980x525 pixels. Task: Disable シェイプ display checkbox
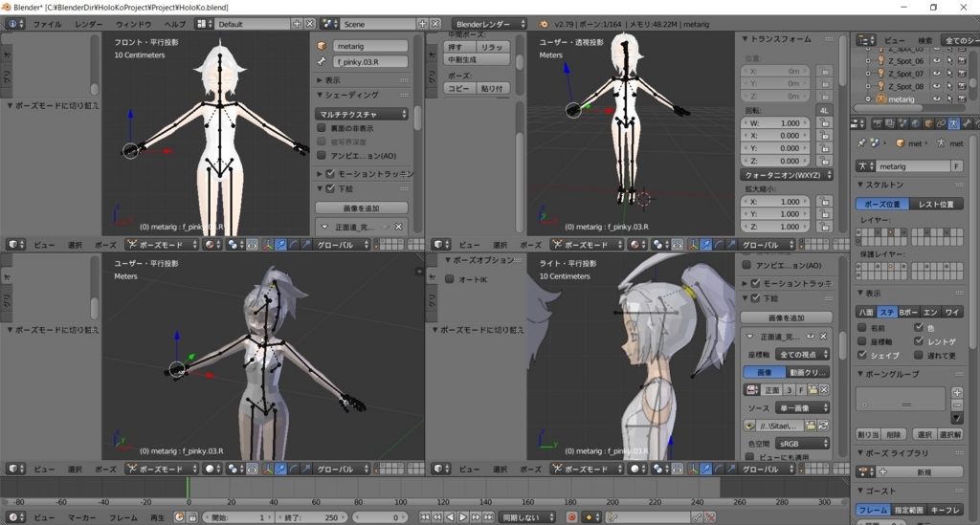[862, 355]
